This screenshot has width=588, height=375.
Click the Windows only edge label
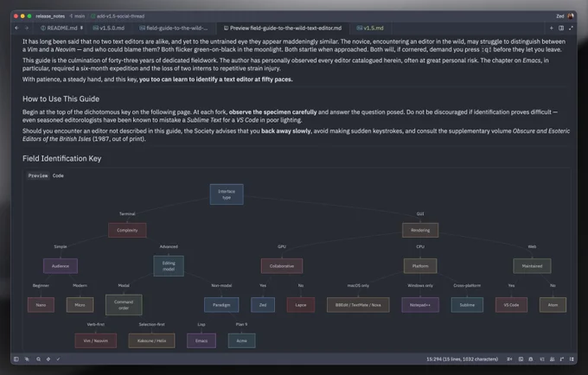[x=420, y=285]
